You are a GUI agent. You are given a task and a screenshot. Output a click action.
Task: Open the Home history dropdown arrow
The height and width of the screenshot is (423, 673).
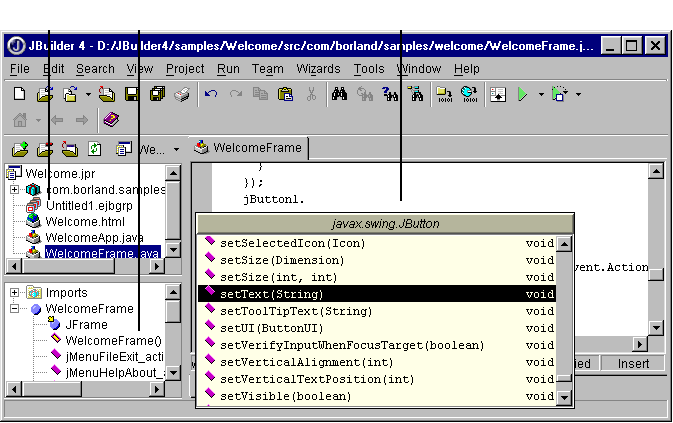pos(38,120)
